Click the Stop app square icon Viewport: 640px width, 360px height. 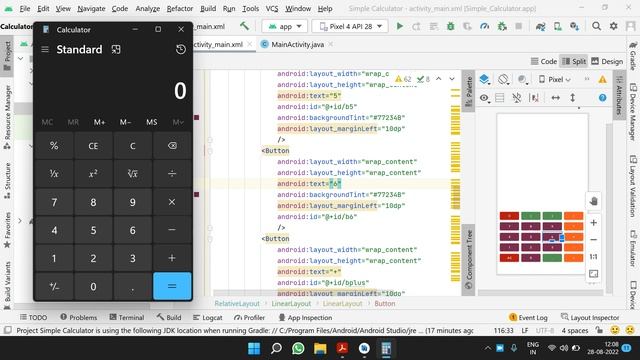click(518, 26)
